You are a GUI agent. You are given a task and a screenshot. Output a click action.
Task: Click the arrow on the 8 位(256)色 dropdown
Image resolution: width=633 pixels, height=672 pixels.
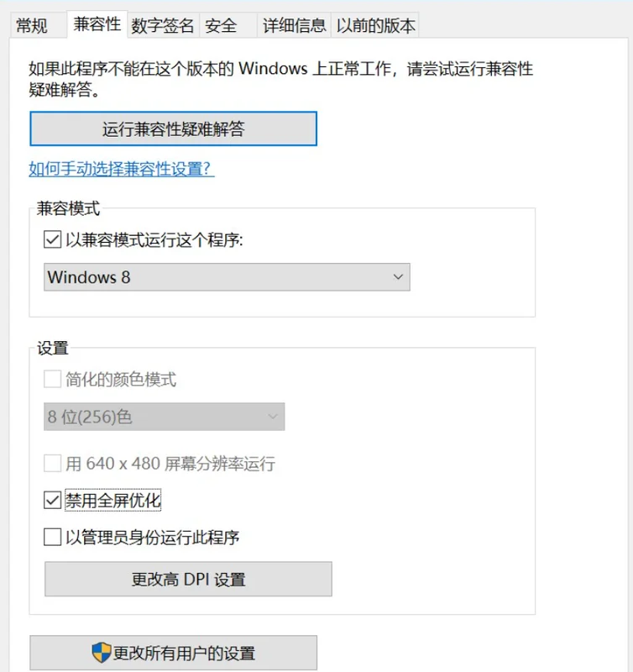273,417
